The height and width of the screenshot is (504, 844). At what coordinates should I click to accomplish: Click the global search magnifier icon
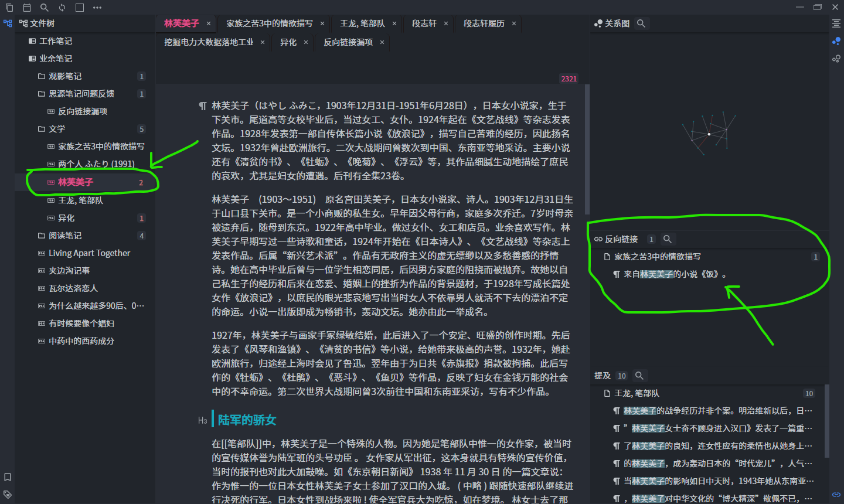(x=44, y=8)
